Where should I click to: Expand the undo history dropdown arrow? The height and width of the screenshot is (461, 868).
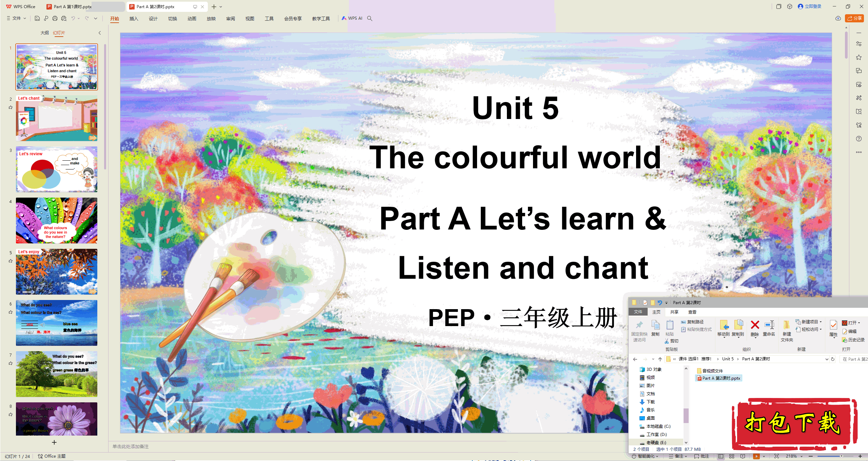[x=79, y=18]
